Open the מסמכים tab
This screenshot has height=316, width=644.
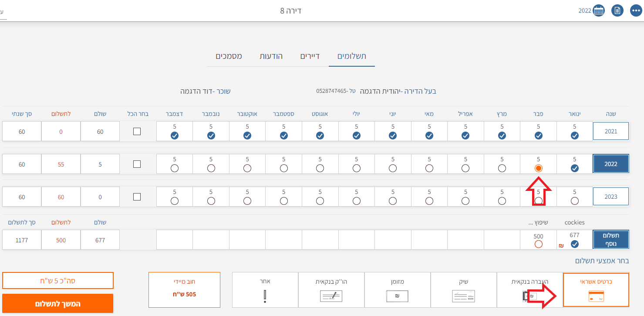pos(229,56)
